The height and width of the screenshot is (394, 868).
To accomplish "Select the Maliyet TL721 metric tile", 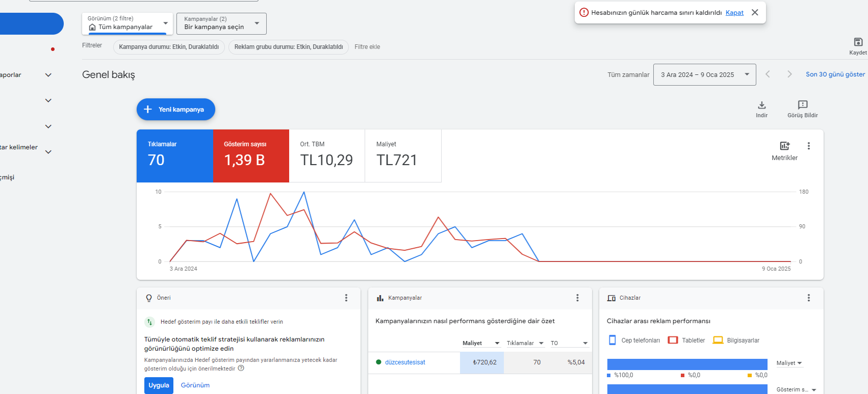I will 403,155.
